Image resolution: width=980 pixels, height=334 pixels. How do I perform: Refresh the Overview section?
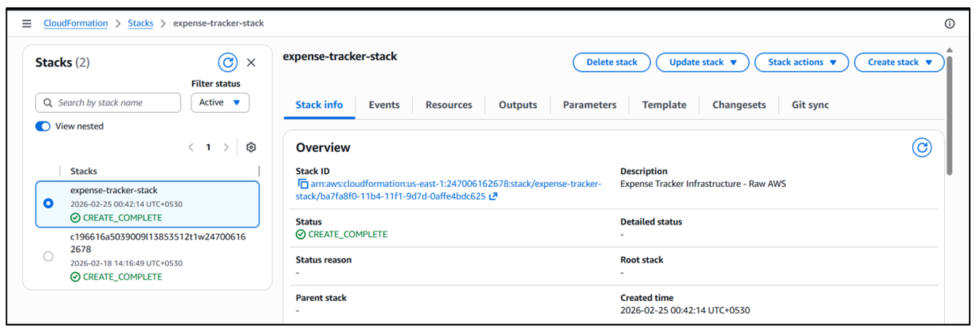922,148
